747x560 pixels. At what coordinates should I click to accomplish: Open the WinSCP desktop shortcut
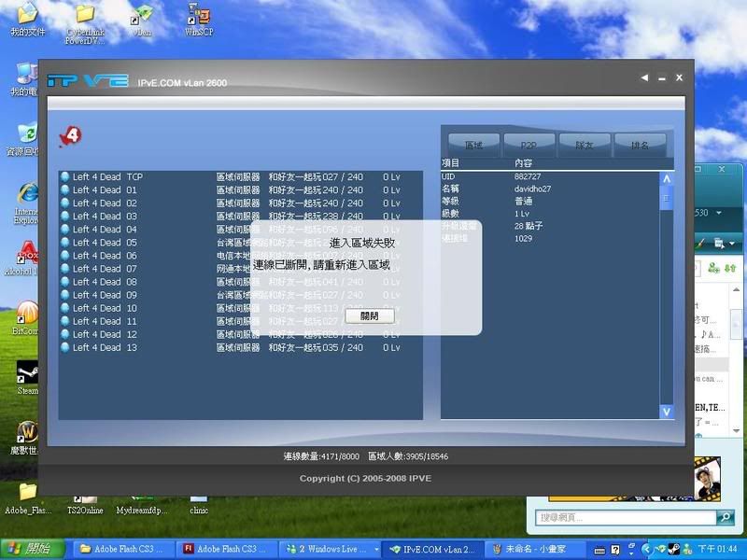click(197, 16)
